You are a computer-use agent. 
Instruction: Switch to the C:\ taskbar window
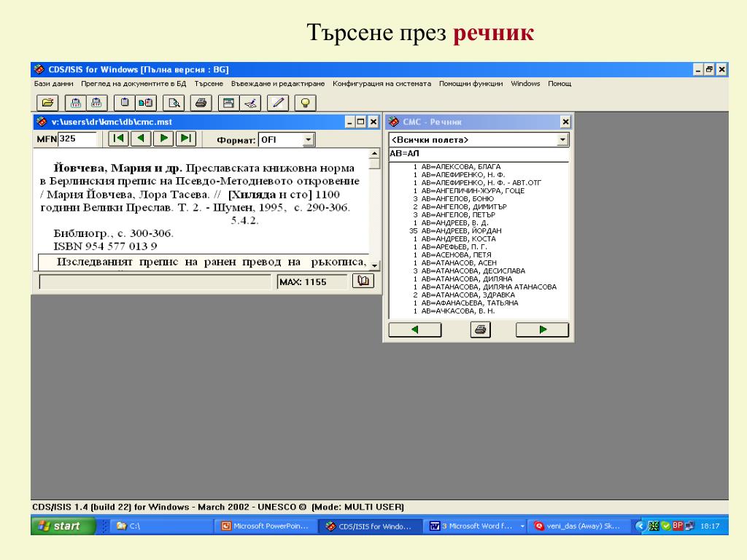161,526
